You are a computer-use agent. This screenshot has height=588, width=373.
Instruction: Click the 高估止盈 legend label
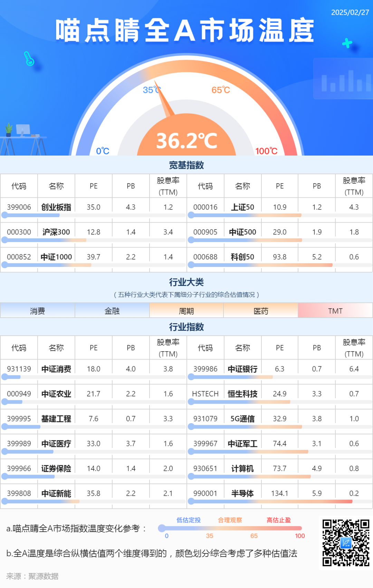coord(279,520)
